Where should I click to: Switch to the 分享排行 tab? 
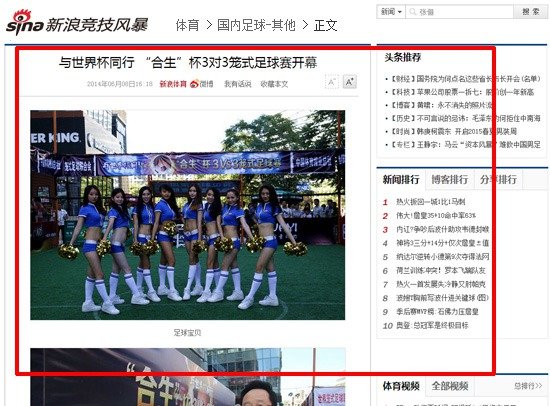coord(498,180)
